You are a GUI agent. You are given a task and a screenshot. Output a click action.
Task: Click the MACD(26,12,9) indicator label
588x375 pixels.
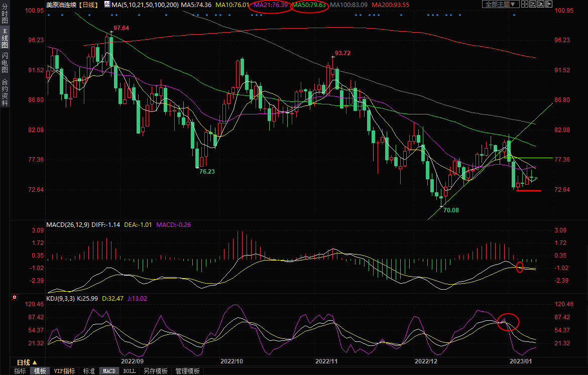(67, 224)
